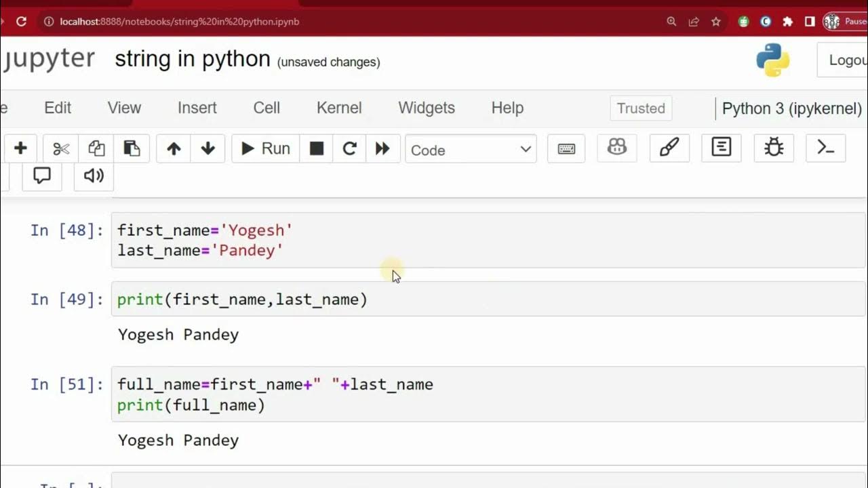Run the selected cell
The width and height of the screenshot is (868, 488).
click(265, 148)
